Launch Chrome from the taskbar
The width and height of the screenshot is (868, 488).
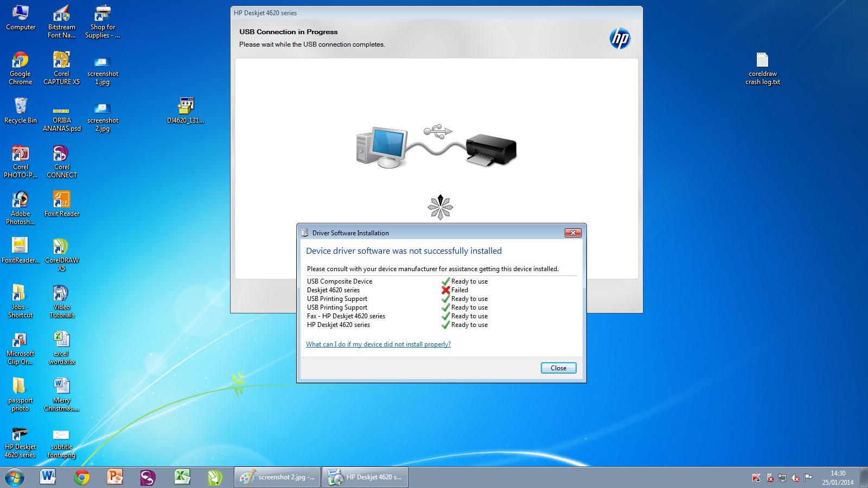point(82,477)
